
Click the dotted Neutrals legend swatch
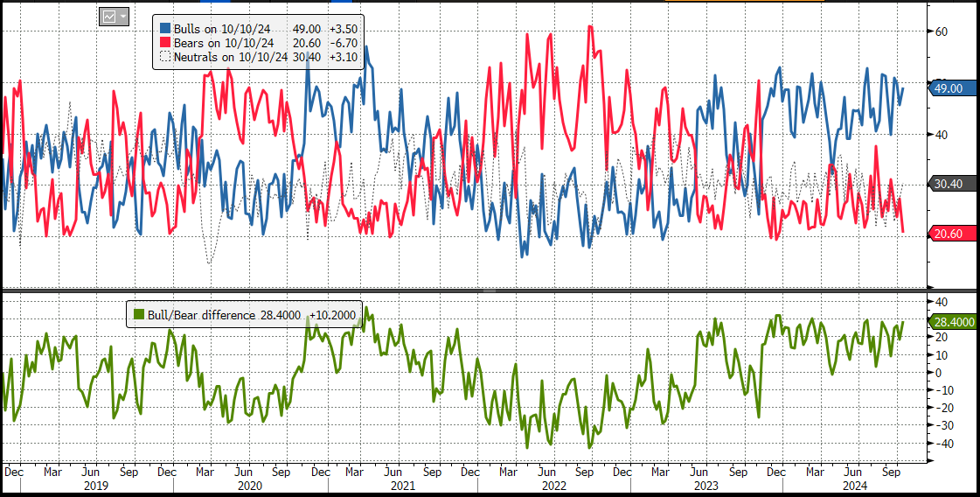(x=165, y=57)
